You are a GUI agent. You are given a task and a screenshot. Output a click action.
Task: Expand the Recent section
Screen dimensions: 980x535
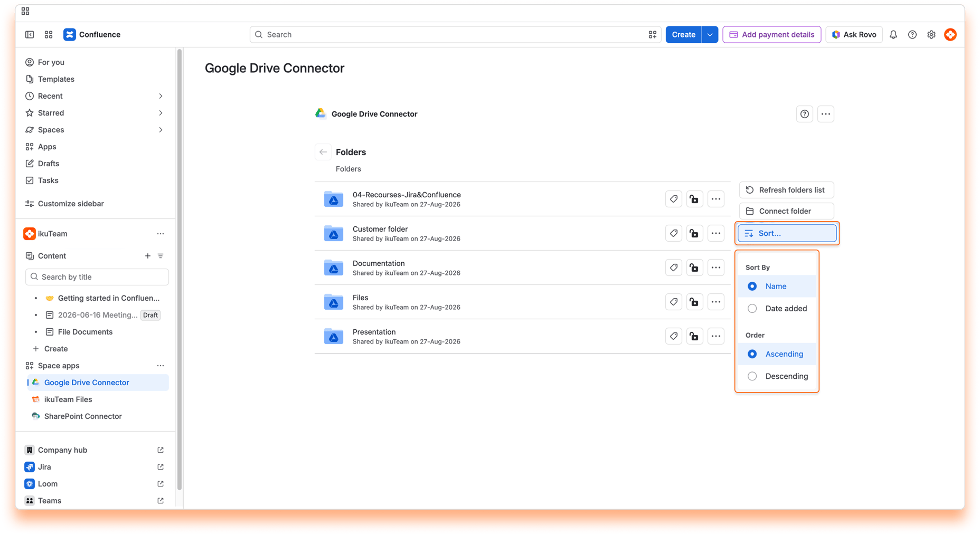[x=161, y=96]
